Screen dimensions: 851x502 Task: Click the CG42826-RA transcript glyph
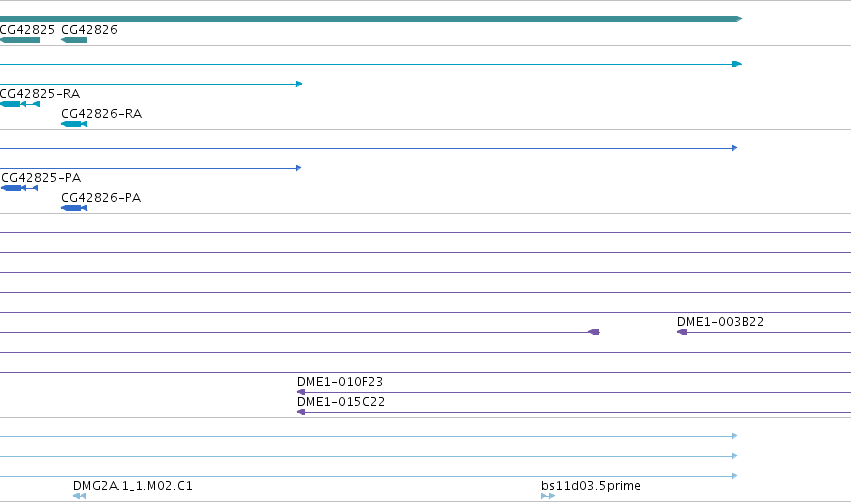(x=74, y=124)
